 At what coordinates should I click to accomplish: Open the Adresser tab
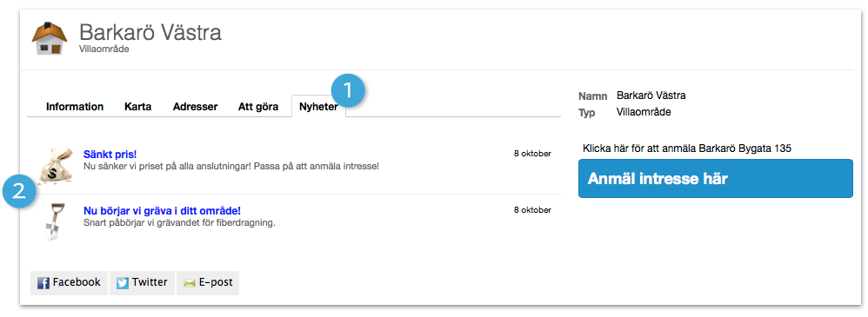coord(195,107)
